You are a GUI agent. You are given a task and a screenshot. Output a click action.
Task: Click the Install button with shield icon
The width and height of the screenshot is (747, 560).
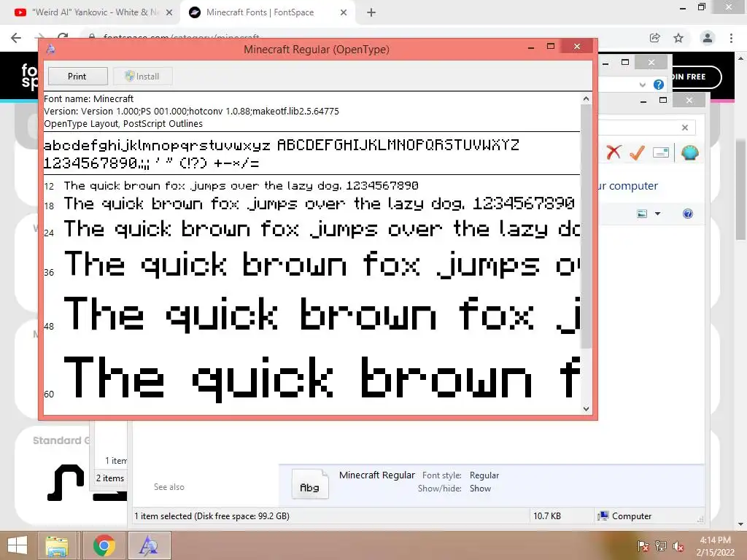point(142,76)
